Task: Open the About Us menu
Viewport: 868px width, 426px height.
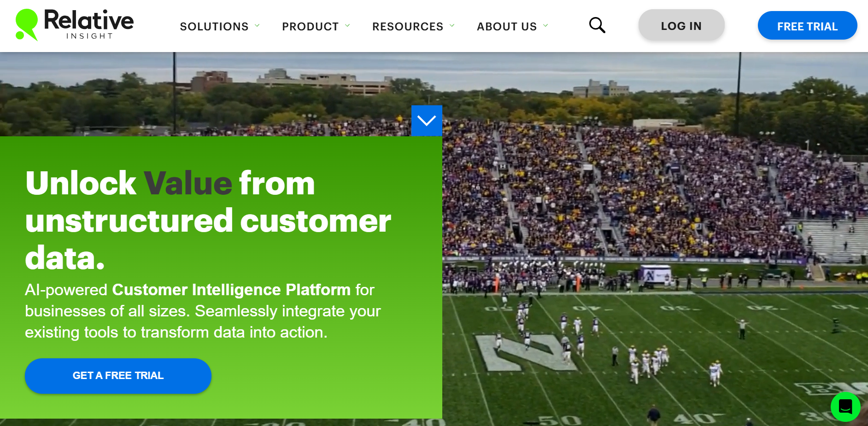Action: [507, 27]
